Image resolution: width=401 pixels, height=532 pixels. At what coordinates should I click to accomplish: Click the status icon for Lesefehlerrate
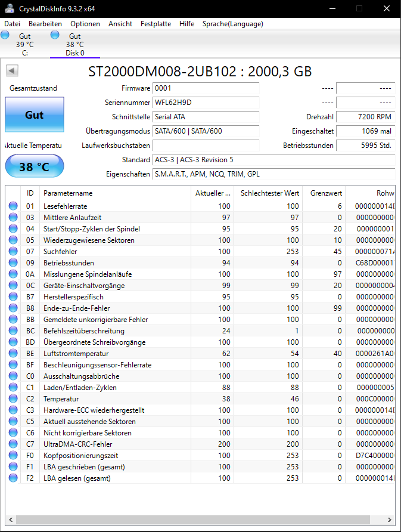pos(13,206)
